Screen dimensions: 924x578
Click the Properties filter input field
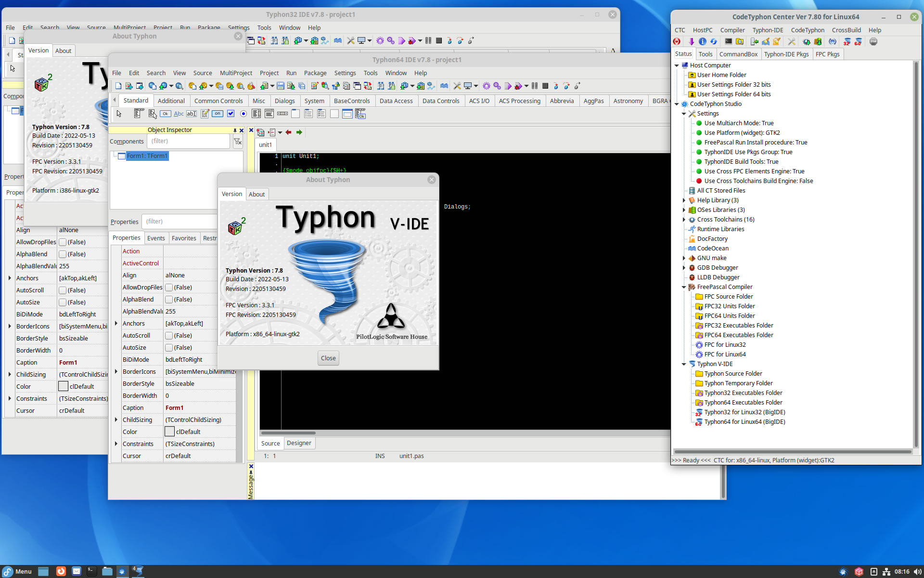[180, 222]
